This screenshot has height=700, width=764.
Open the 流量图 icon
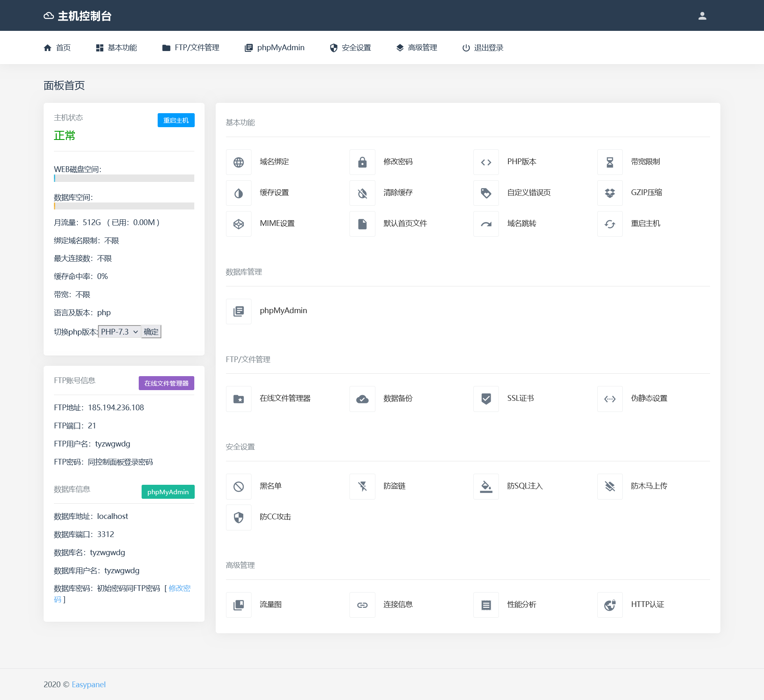pyautogui.click(x=239, y=605)
